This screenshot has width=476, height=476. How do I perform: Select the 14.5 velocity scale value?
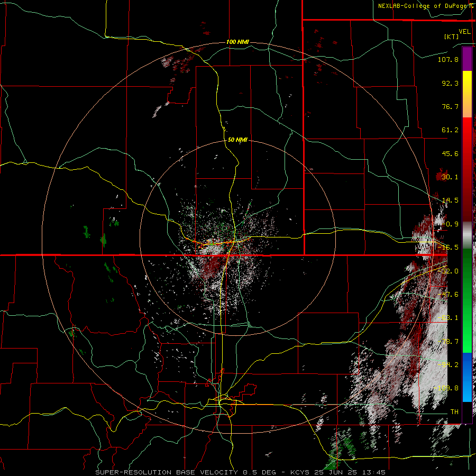(x=450, y=200)
